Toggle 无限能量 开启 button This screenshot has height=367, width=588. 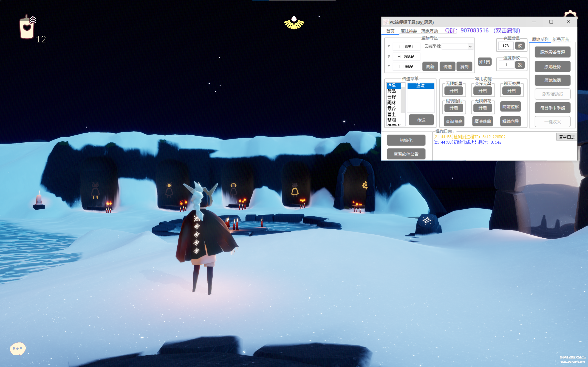click(453, 91)
